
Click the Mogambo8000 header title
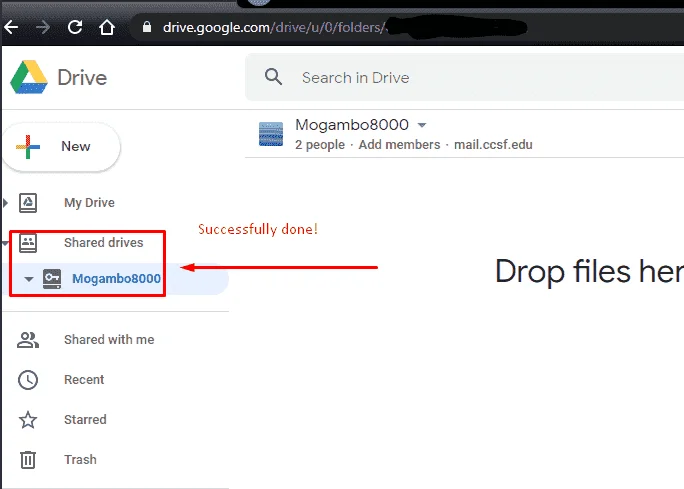click(x=352, y=125)
